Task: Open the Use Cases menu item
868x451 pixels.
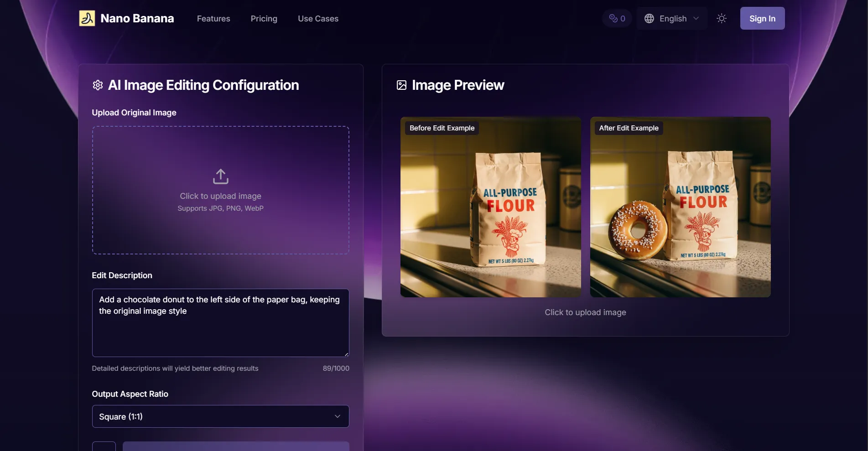Action: [x=318, y=19]
